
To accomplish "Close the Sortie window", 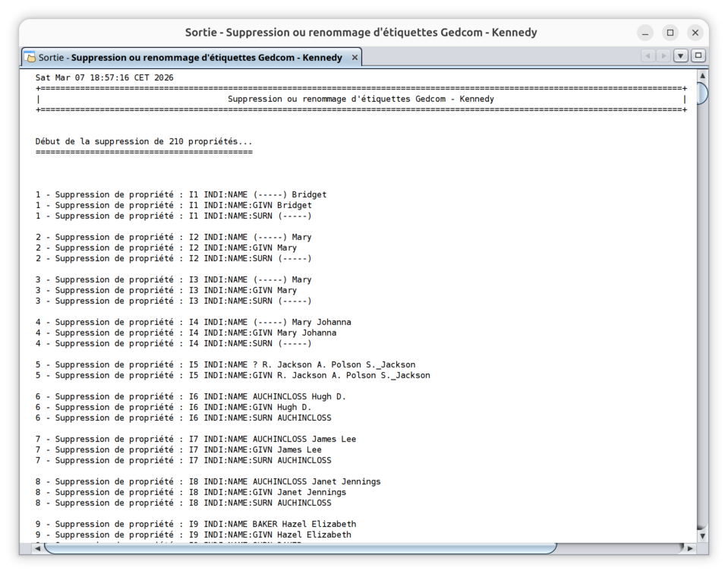I will point(695,33).
